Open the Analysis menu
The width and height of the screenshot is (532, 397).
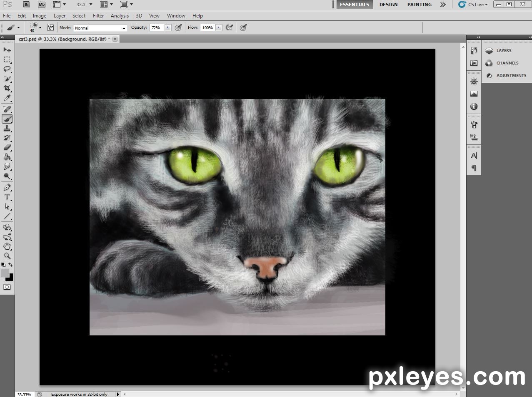120,16
